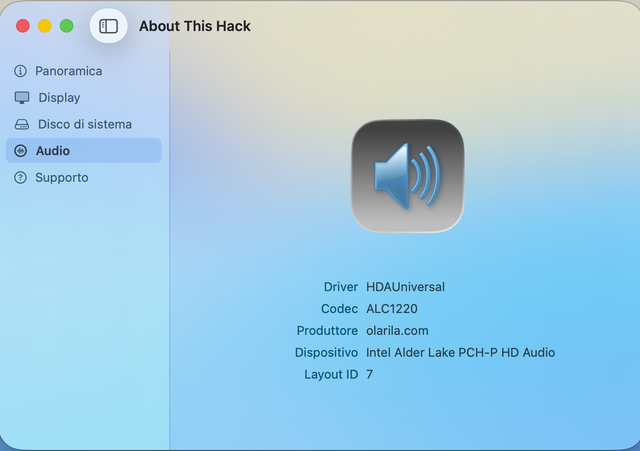The width and height of the screenshot is (640, 451).
Task: Click the monitor icon beside Display
Action: tap(22, 98)
